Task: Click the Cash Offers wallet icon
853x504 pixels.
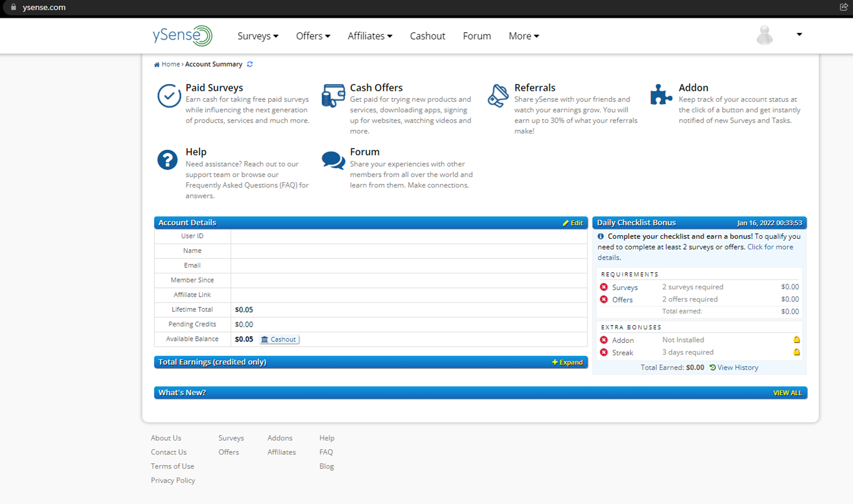Action: (333, 96)
